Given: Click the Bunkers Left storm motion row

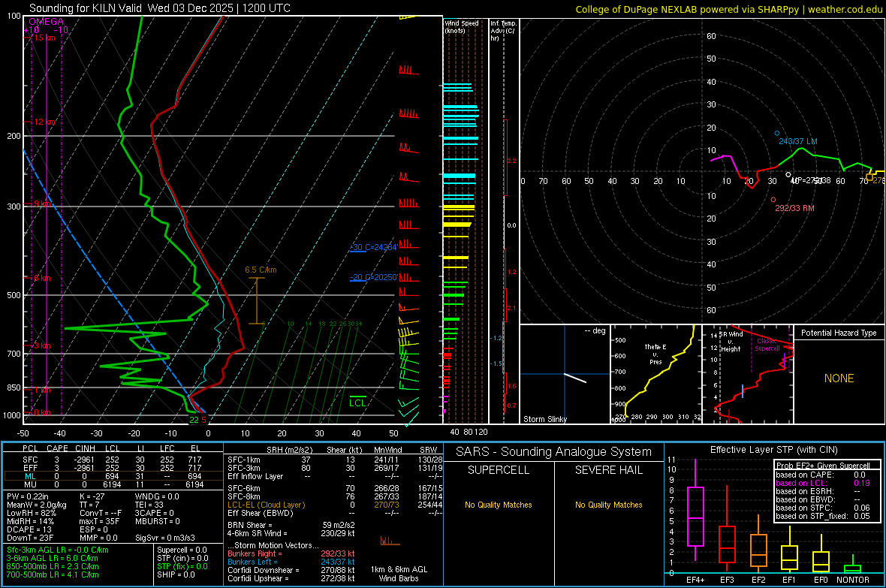Looking at the screenshot, I should 291,562.
